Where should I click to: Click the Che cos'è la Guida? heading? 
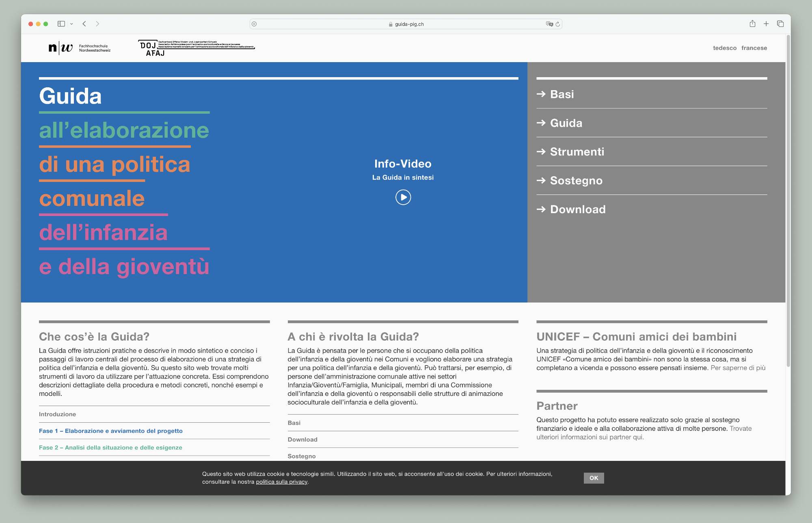[x=94, y=337]
